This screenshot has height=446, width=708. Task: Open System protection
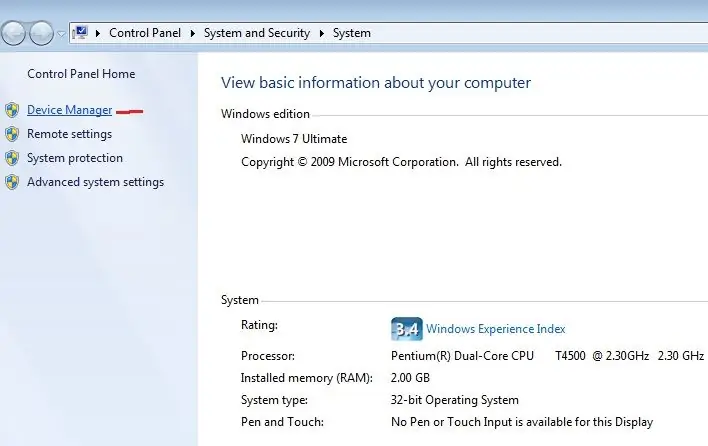click(x=75, y=158)
